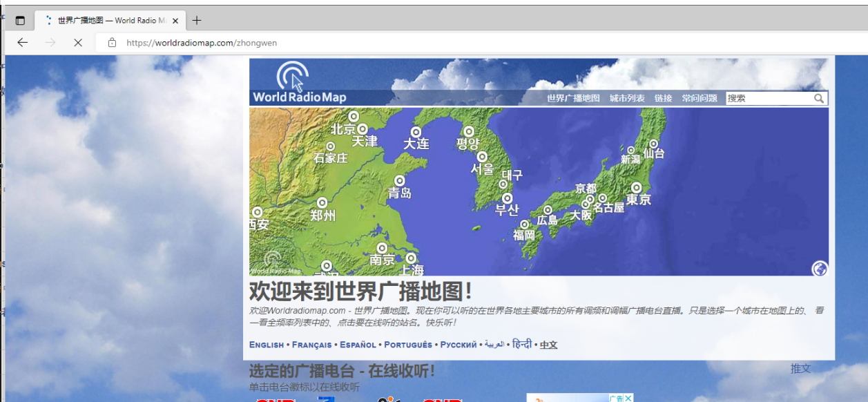View site information lock icon

pyautogui.click(x=112, y=43)
